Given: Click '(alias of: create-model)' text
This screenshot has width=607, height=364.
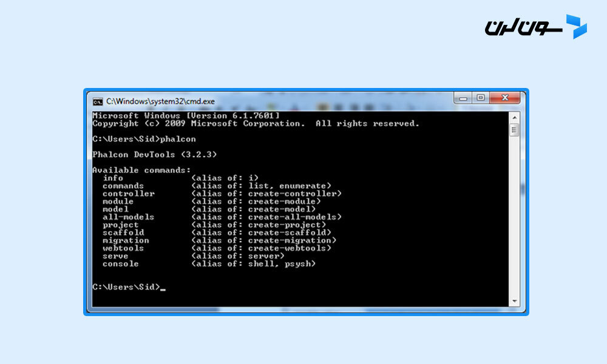Looking at the screenshot, I should pyautogui.click(x=254, y=209).
